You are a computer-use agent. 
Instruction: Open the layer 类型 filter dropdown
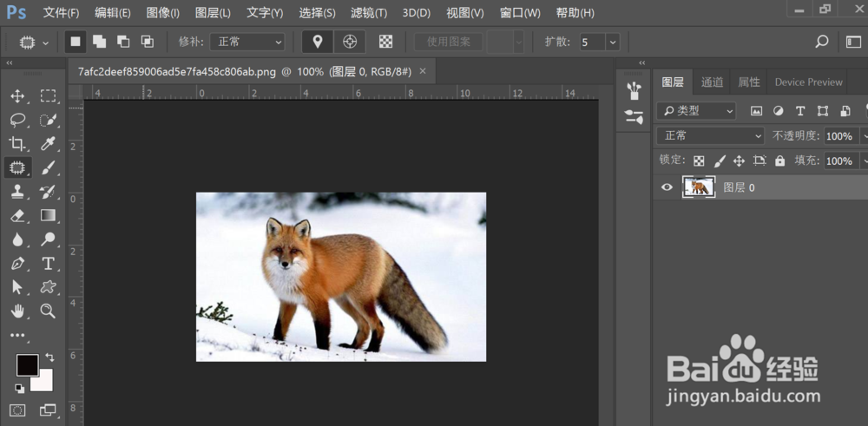click(696, 111)
